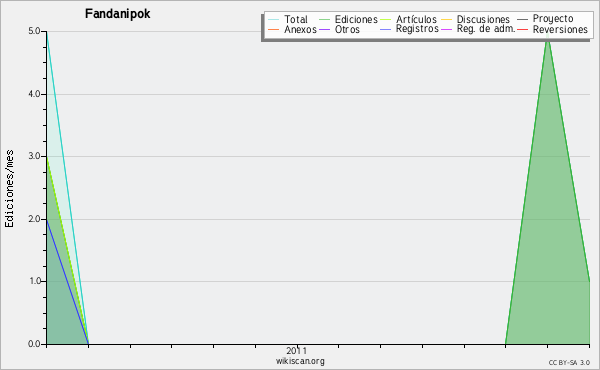Click the wikiscan.org credit text
This screenshot has width=600, height=370.
click(300, 361)
